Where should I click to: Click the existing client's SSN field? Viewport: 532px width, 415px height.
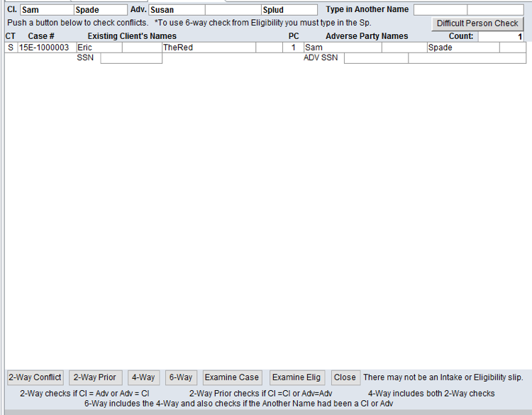point(131,59)
